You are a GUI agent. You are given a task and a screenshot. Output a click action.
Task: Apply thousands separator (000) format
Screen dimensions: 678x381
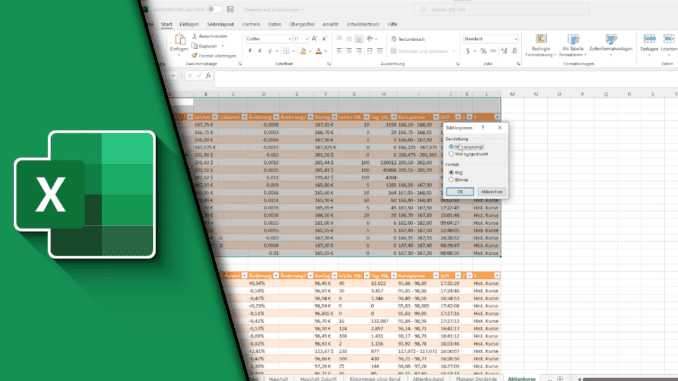[493, 51]
